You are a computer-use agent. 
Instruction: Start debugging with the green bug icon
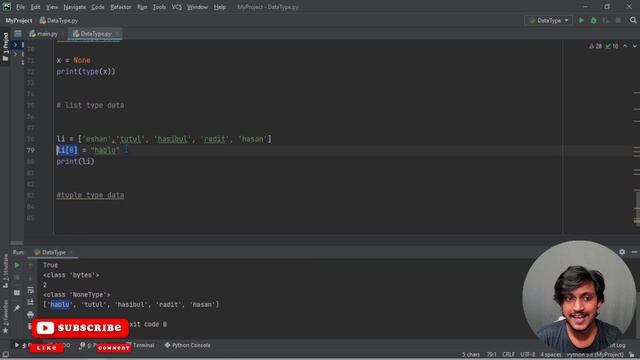[593, 20]
